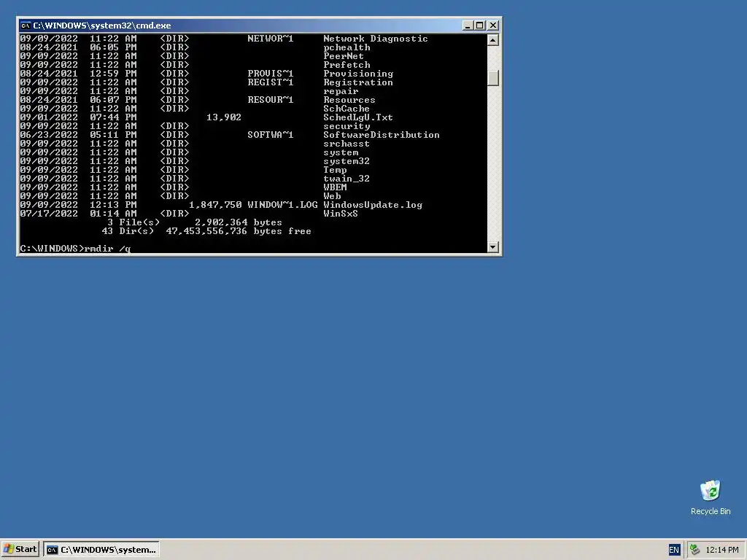The image size is (747, 560).
Task: Click the 'Provisioning' directory name
Action: pos(358,74)
